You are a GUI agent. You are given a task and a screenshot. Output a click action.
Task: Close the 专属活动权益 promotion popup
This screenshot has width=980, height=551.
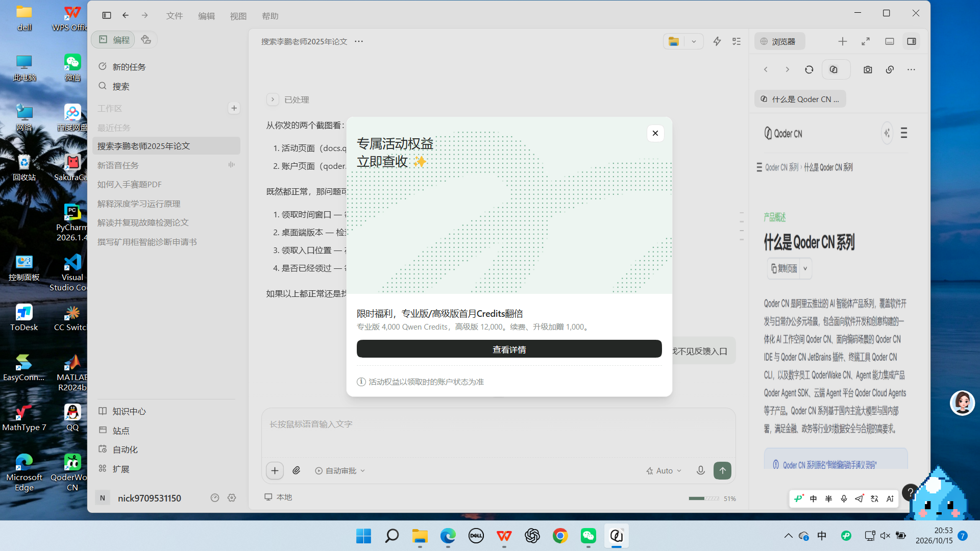coord(655,133)
